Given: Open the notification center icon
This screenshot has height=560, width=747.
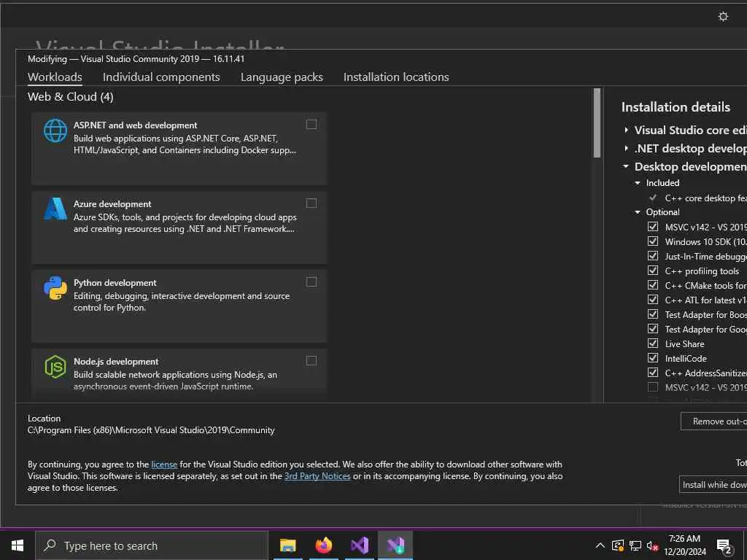Looking at the screenshot, I should 724,547.
